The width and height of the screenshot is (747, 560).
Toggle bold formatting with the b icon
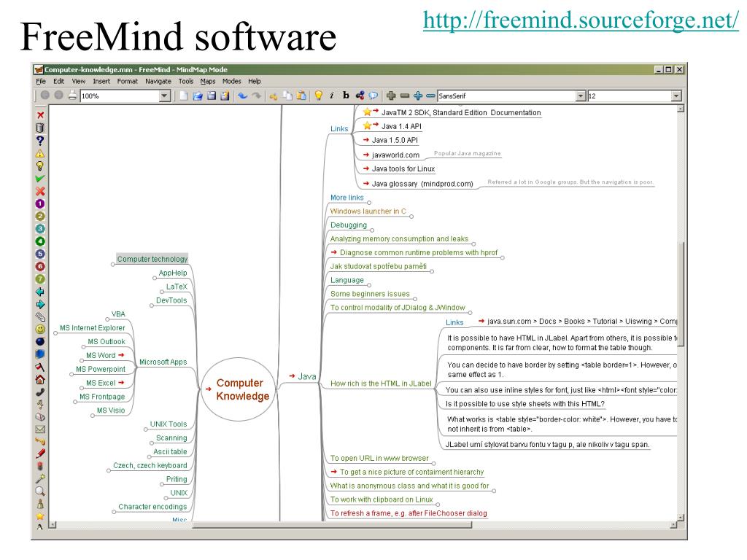(x=346, y=96)
